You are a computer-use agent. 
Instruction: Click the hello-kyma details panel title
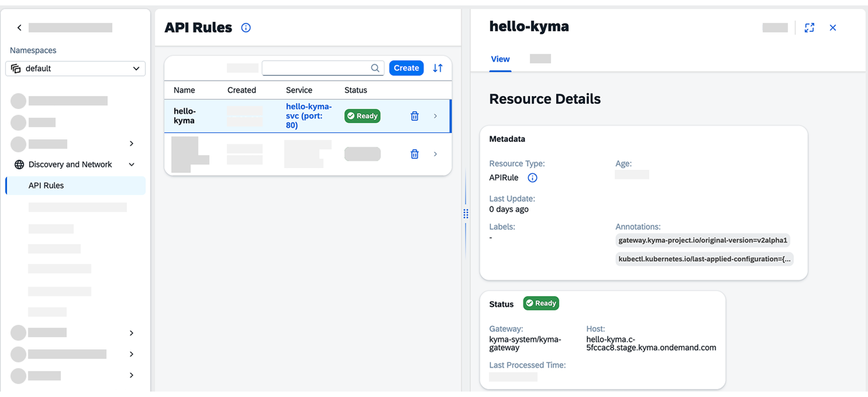click(529, 27)
